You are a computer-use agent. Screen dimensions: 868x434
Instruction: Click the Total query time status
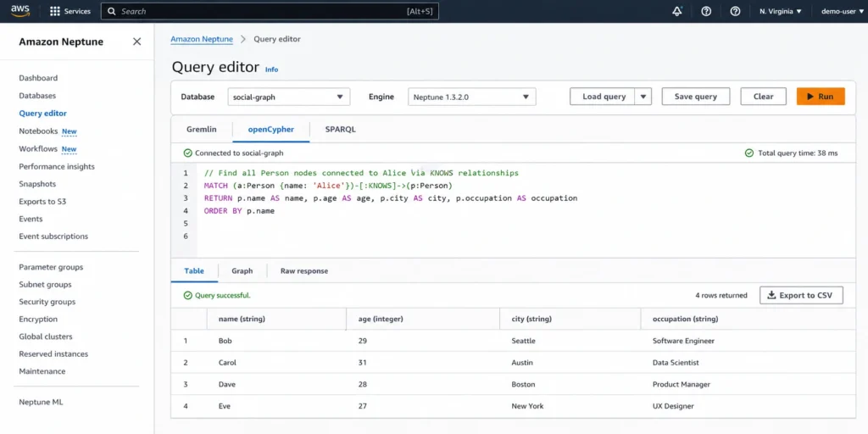click(x=792, y=153)
